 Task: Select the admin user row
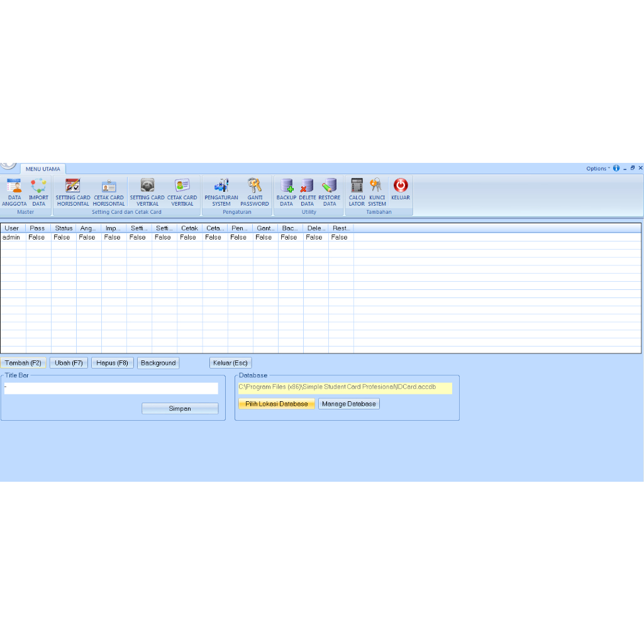(x=320, y=237)
